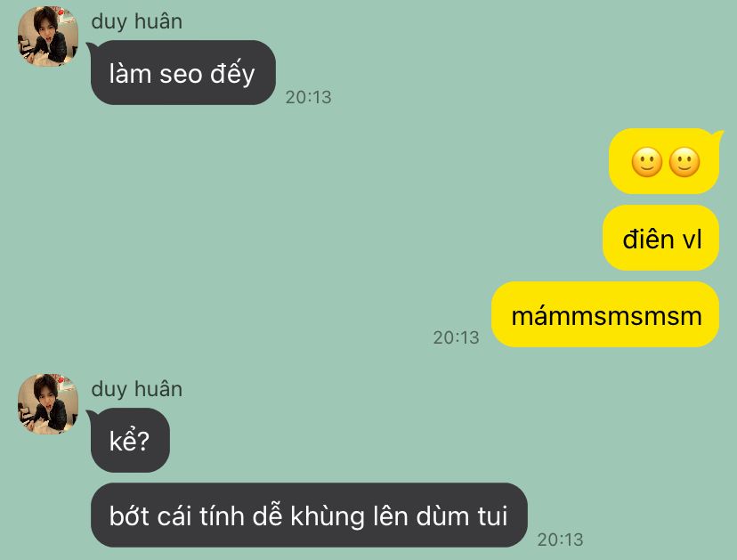Click the tail of the 'kể?' bubble
Screen dimensions: 737x560
(x=91, y=414)
